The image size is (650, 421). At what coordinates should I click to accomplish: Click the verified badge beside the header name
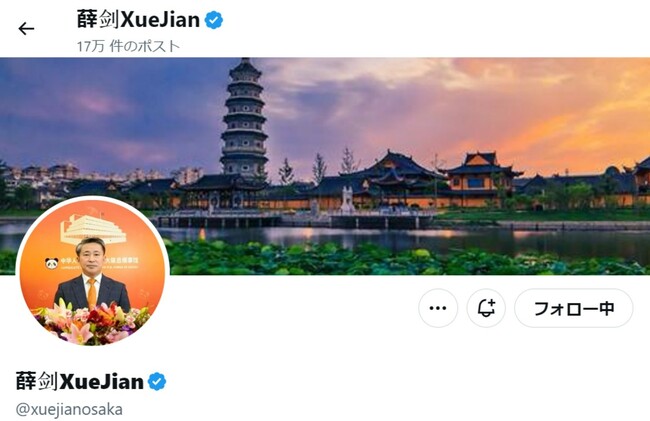[x=214, y=20]
